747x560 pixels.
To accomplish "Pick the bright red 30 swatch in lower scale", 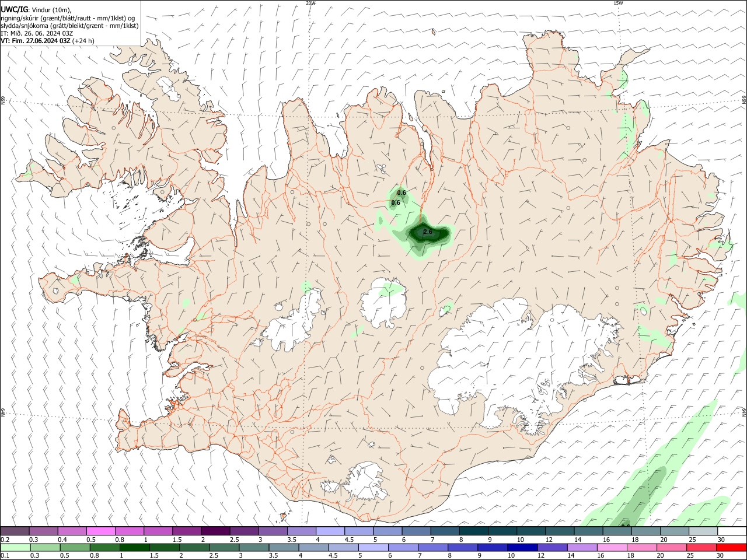I will click(x=731, y=547).
